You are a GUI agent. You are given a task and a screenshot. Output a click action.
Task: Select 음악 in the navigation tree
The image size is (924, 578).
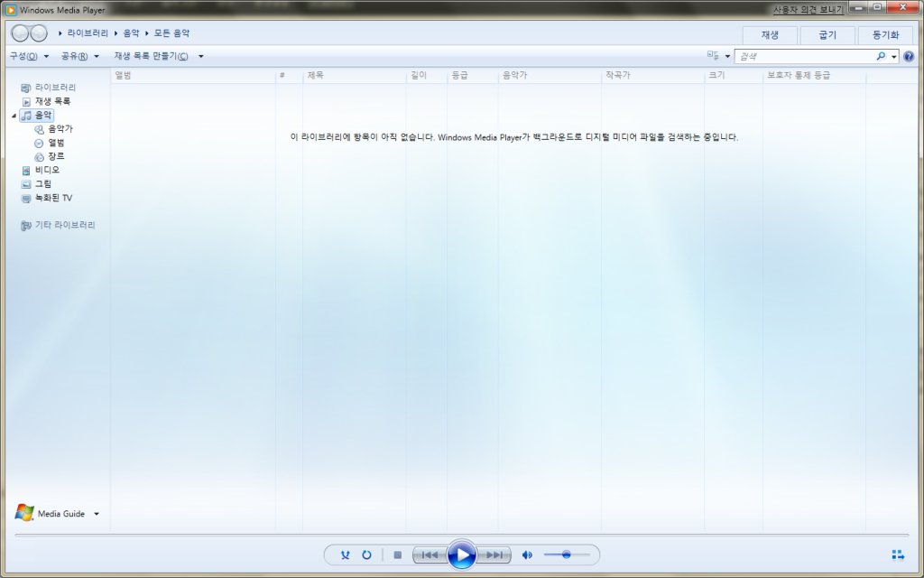coord(43,115)
